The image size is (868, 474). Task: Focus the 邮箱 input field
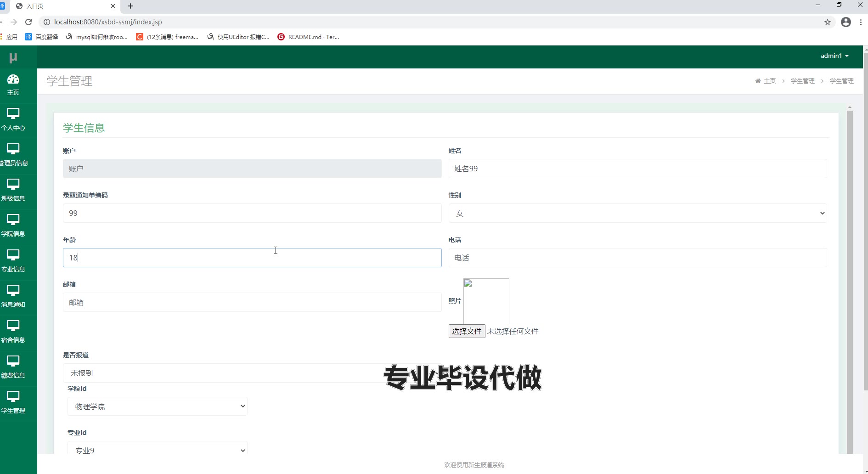click(252, 302)
